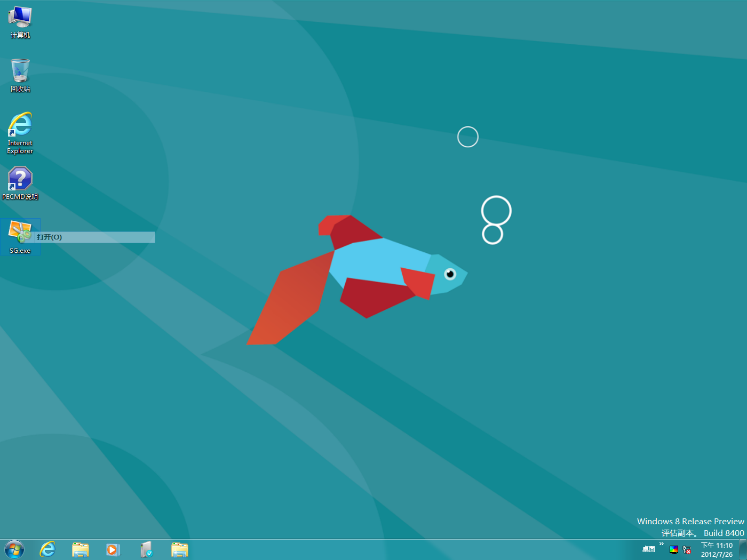This screenshot has height=560, width=747.
Task: Open the Start orb on the taskbar
Action: point(14,549)
